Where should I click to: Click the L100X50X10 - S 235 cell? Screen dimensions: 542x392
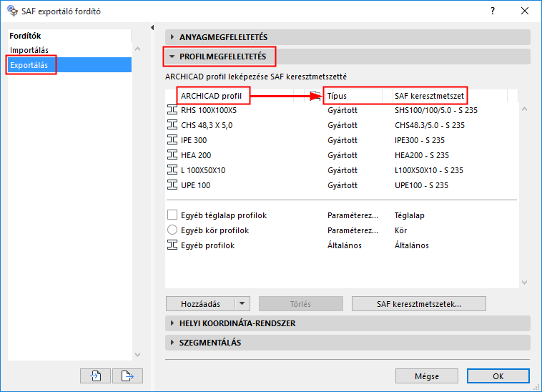(x=429, y=170)
